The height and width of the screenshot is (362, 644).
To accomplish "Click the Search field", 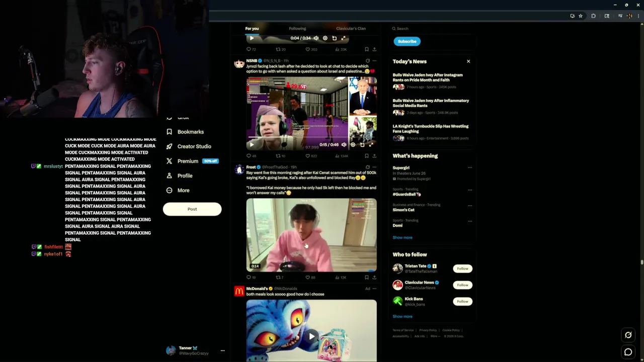I will [433, 29].
